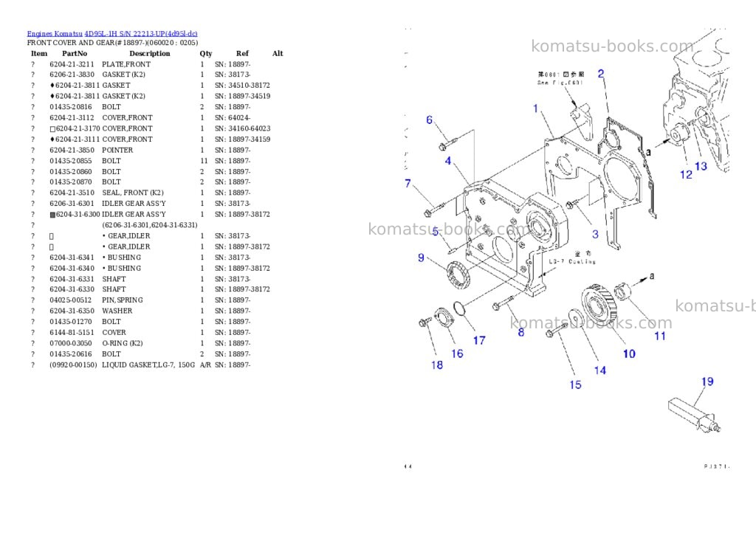Click the "Ref" column header

click(242, 53)
